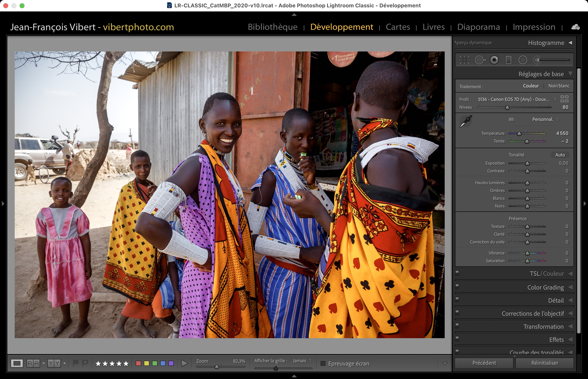588x379 pixels.
Task: Choose the Graduated Filter tool
Action: coord(508,60)
